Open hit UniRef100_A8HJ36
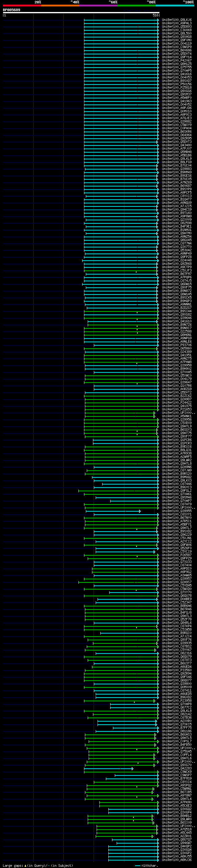Viewport: 197px width, 868px height. coord(177,860)
